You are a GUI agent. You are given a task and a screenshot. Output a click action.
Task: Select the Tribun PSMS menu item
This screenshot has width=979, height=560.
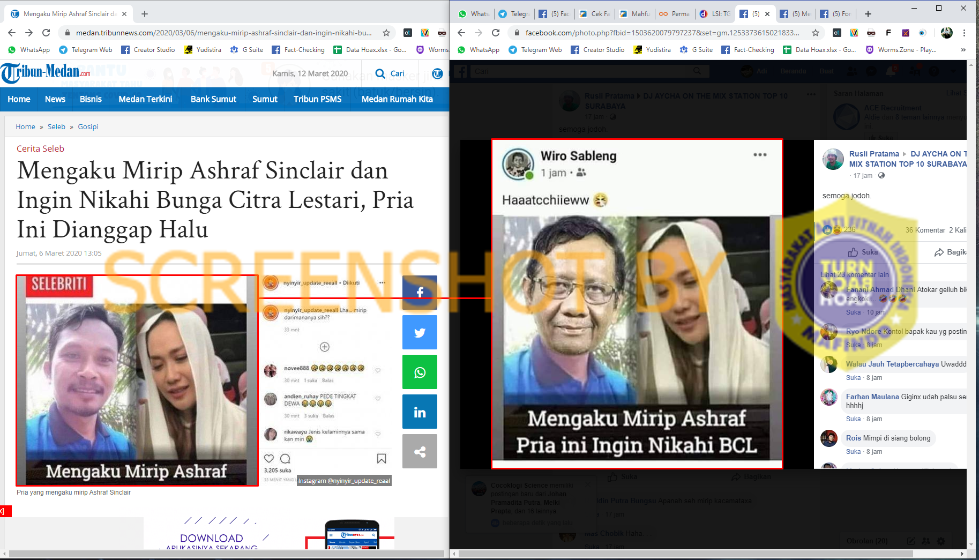coord(317,99)
